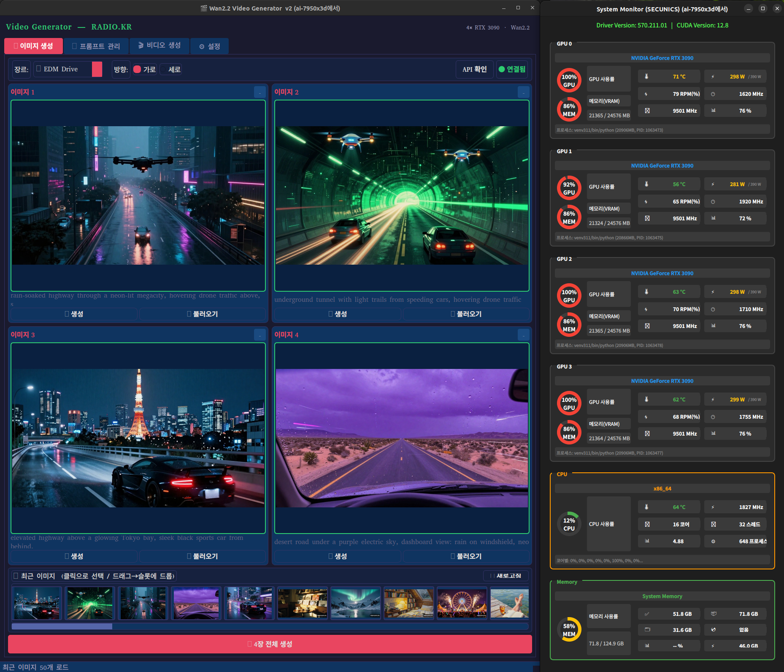Click the GPU 3 core clock icon
Screen dimensions: 784x672
point(713,417)
